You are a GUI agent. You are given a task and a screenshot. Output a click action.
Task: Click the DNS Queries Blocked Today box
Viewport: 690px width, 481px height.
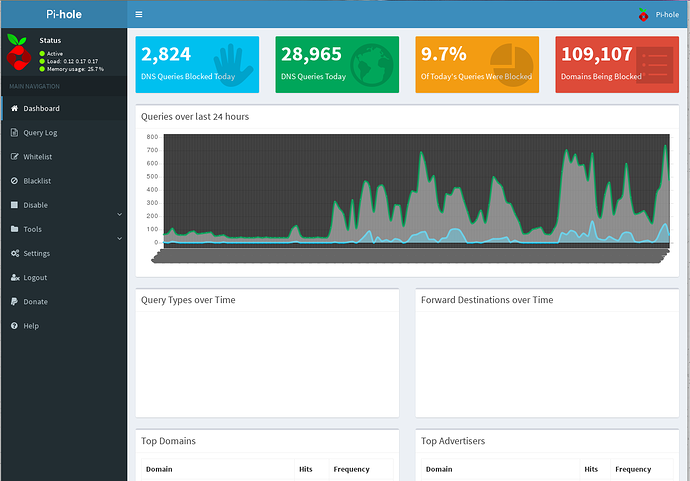[197, 65]
